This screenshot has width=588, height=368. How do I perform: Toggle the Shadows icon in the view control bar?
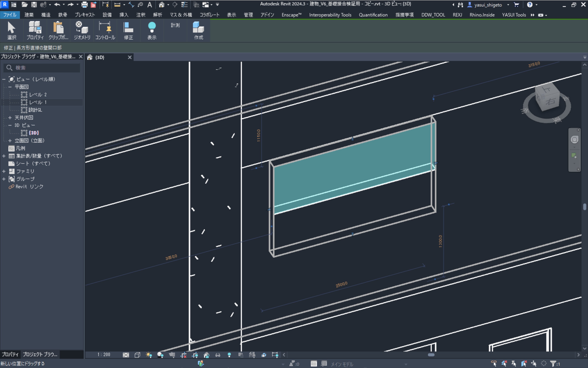pyautogui.click(x=160, y=355)
